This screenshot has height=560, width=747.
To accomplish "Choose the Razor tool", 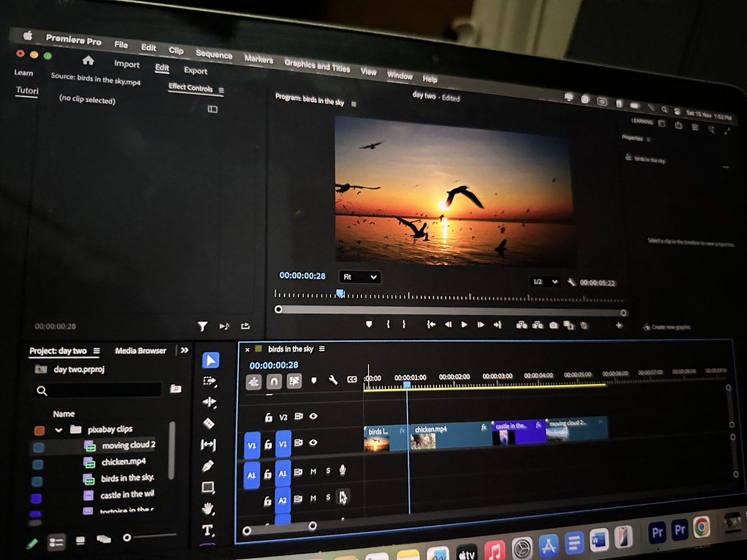I will [210, 421].
